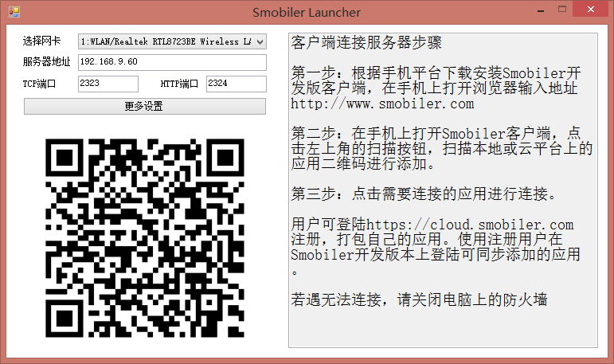Click the 更多设置 button

[145, 106]
